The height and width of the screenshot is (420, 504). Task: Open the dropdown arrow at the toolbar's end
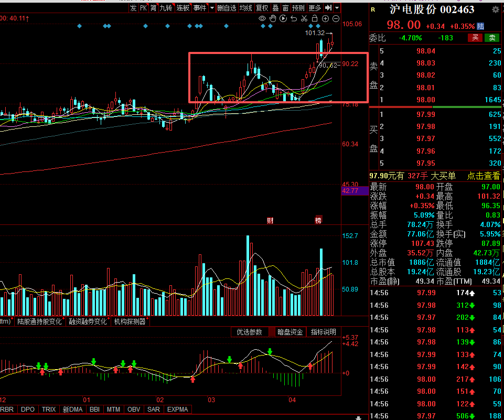coord(337,8)
